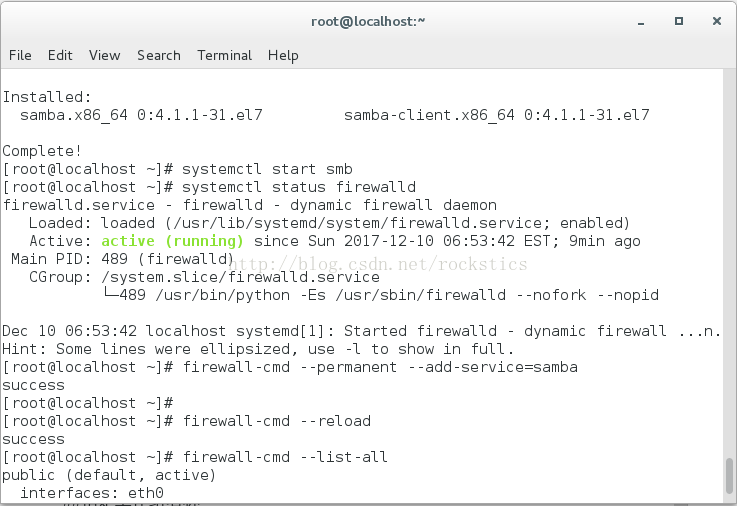This screenshot has width=737, height=506.
Task: Click the scrollbar track above the thumb
Action: (x=729, y=263)
